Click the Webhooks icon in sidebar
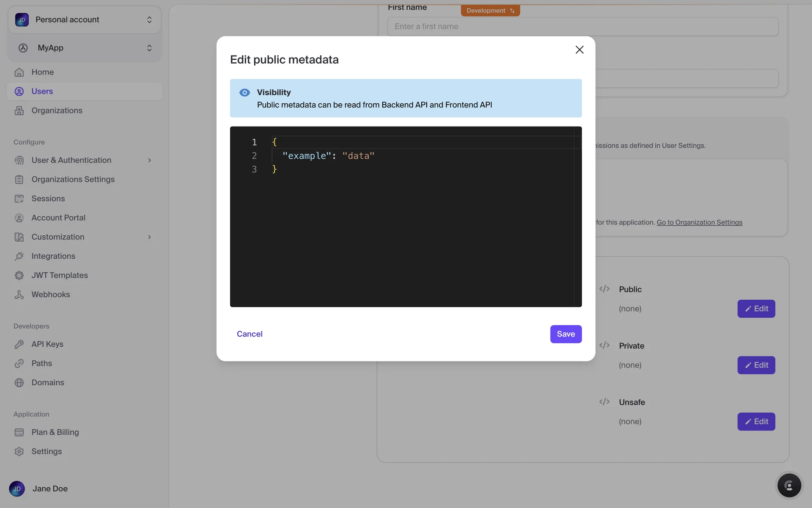This screenshot has height=508, width=812. point(19,295)
